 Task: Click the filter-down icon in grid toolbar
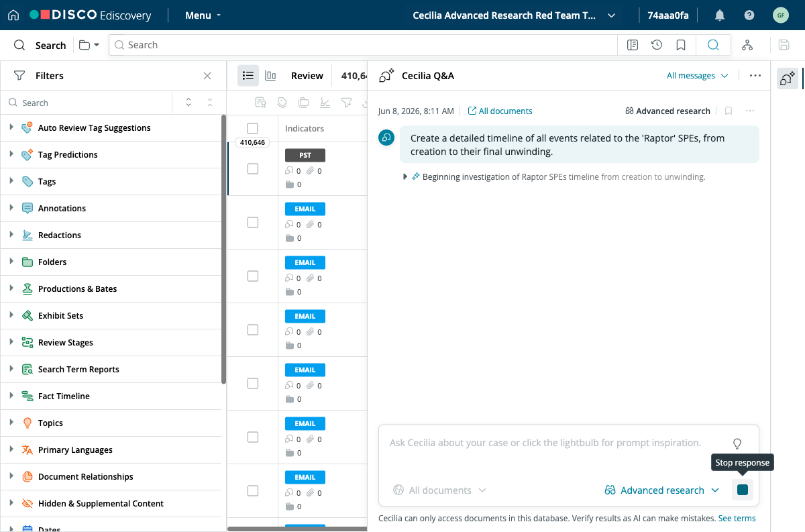coord(346,103)
